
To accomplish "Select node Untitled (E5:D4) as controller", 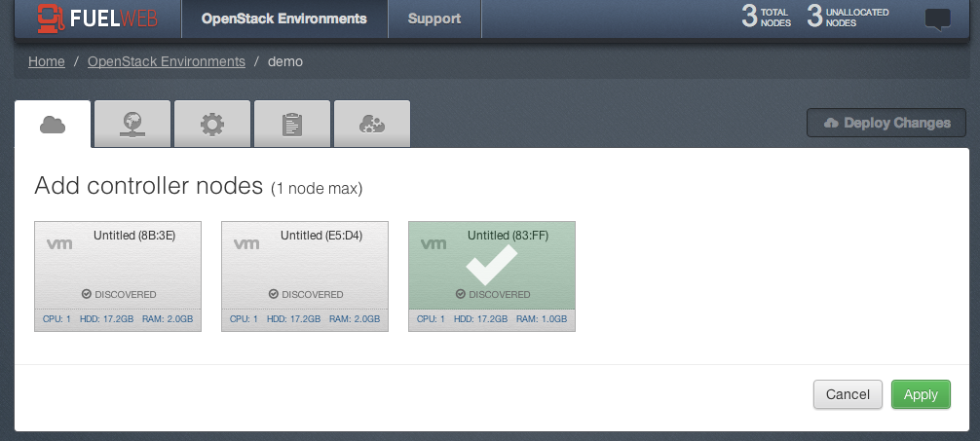I will point(305,276).
